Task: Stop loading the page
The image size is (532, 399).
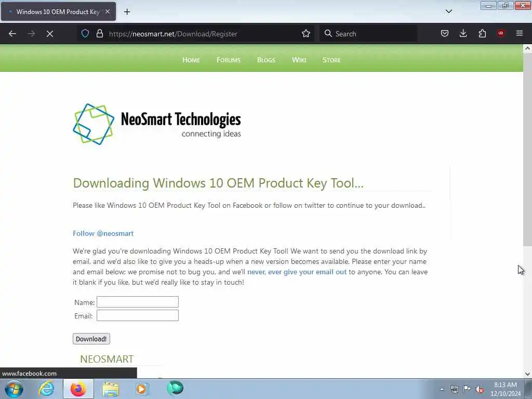Action: pos(50,34)
